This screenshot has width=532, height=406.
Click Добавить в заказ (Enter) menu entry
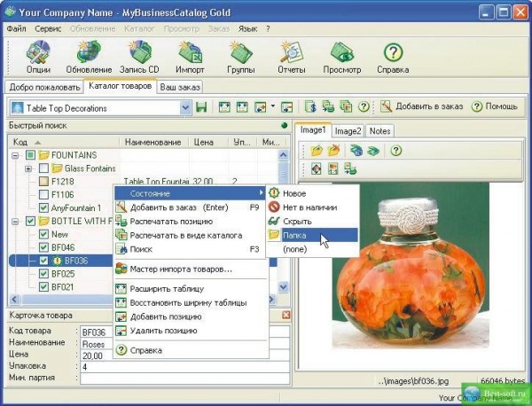point(190,207)
